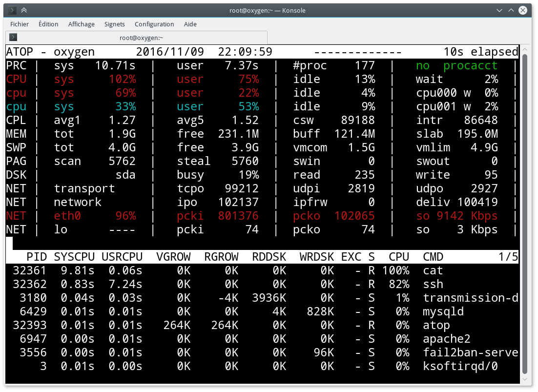This screenshot has height=392, width=538.
Task: Click the scrollbar down arrow
Action: tap(525, 379)
